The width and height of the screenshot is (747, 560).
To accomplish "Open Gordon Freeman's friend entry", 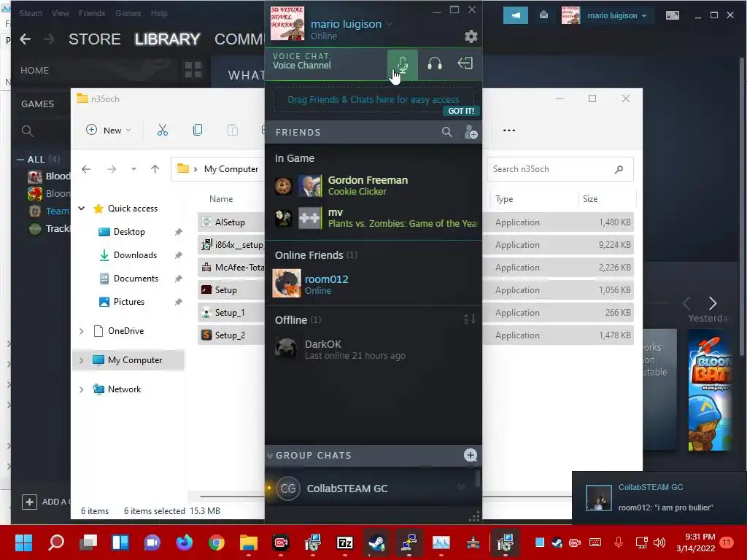I will (x=373, y=186).
